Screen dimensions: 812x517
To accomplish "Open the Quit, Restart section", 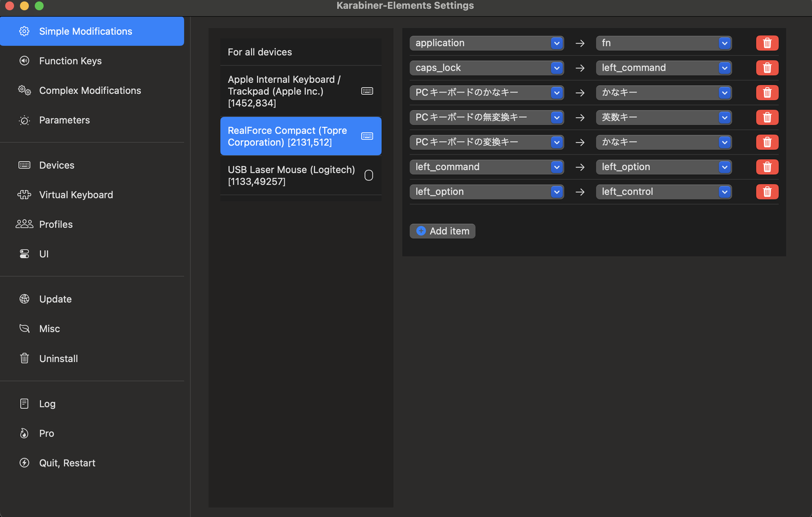I will click(67, 463).
